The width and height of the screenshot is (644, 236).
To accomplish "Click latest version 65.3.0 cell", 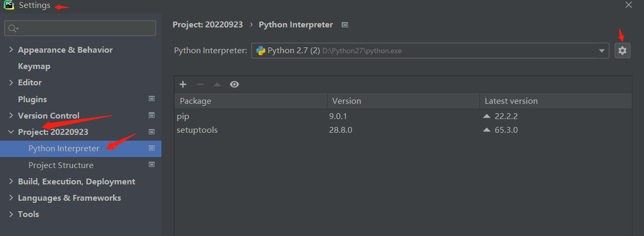I will coord(506,130).
